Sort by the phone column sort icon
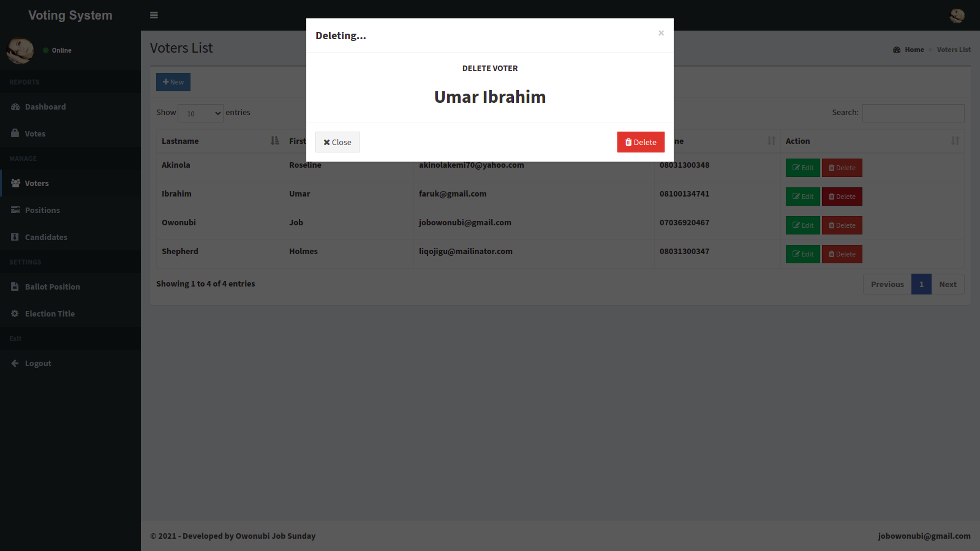 (771, 141)
